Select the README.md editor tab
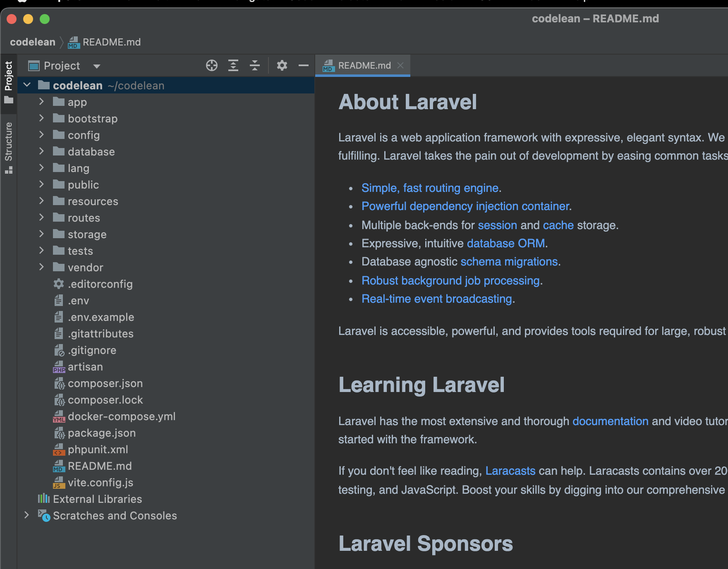 [x=363, y=65]
